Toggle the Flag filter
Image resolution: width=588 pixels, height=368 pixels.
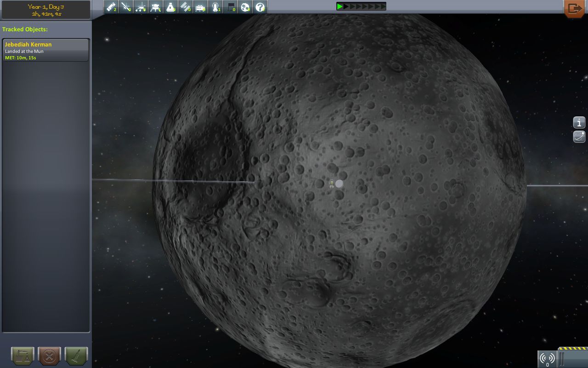click(230, 7)
